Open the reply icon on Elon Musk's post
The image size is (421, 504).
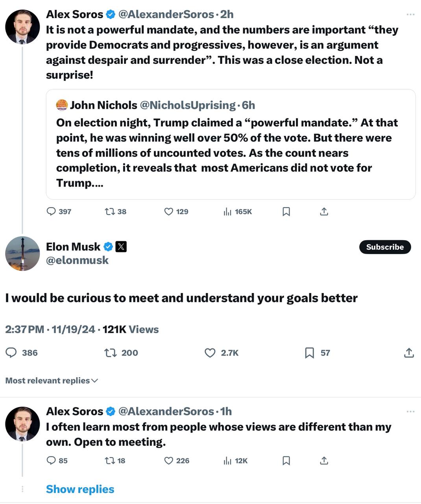pos(11,352)
